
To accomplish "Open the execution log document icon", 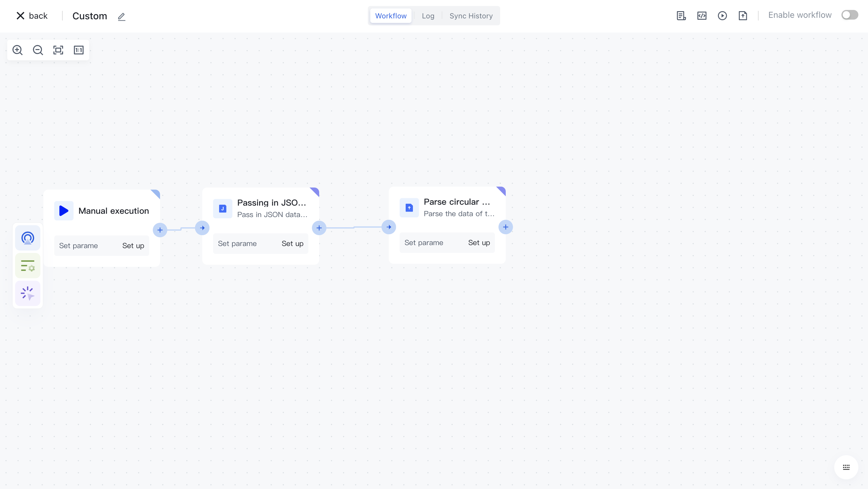I will (681, 15).
